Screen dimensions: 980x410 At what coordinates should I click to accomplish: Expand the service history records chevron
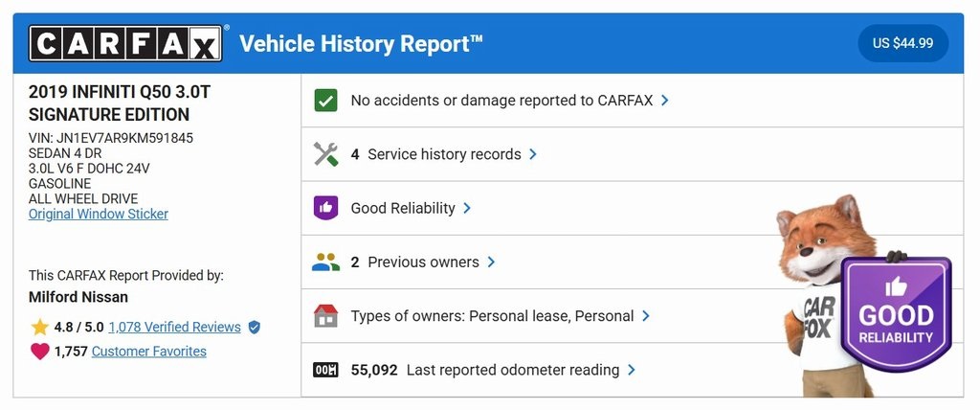pyautogui.click(x=533, y=154)
